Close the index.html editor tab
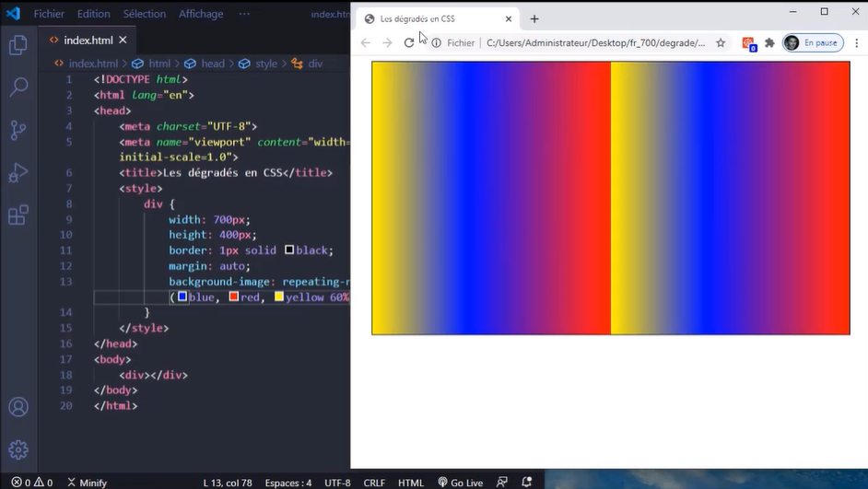The width and height of the screenshot is (868, 489). tap(123, 40)
